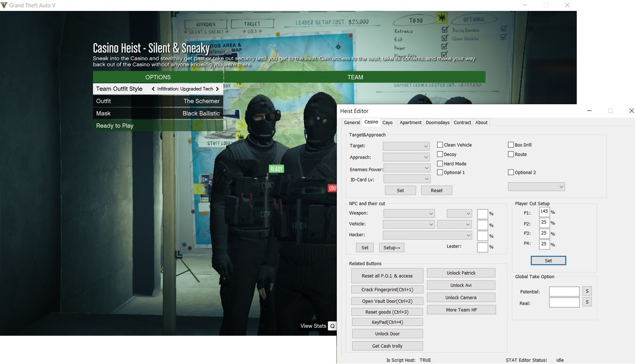
Task: Click the Potential take input field
Action: tap(564, 292)
